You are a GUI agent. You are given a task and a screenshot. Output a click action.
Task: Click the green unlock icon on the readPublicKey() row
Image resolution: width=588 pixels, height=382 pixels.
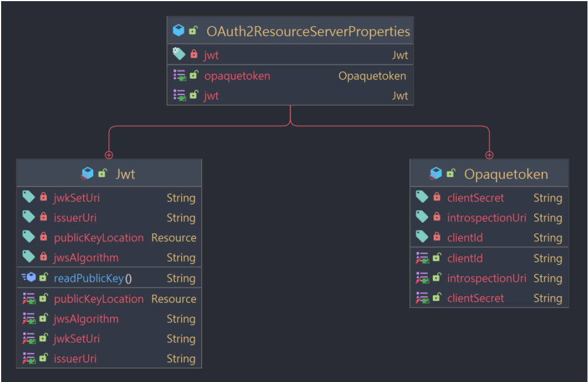tap(43, 278)
